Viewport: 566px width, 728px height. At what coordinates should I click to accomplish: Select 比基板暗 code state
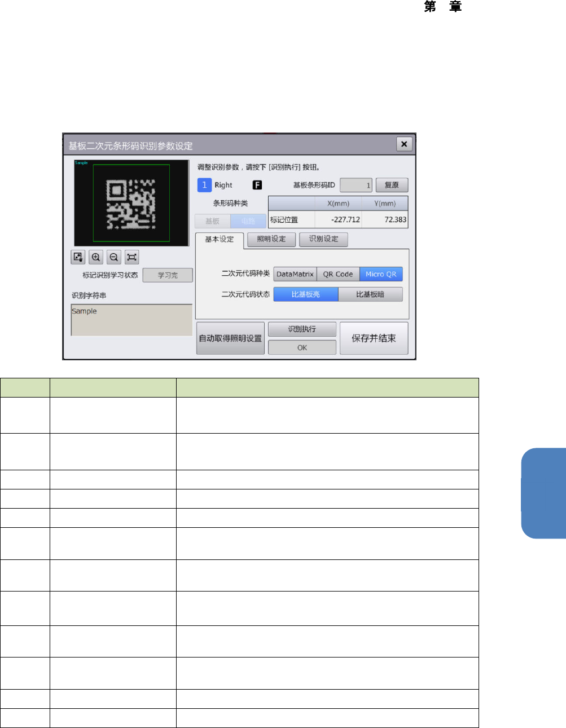tap(370, 294)
